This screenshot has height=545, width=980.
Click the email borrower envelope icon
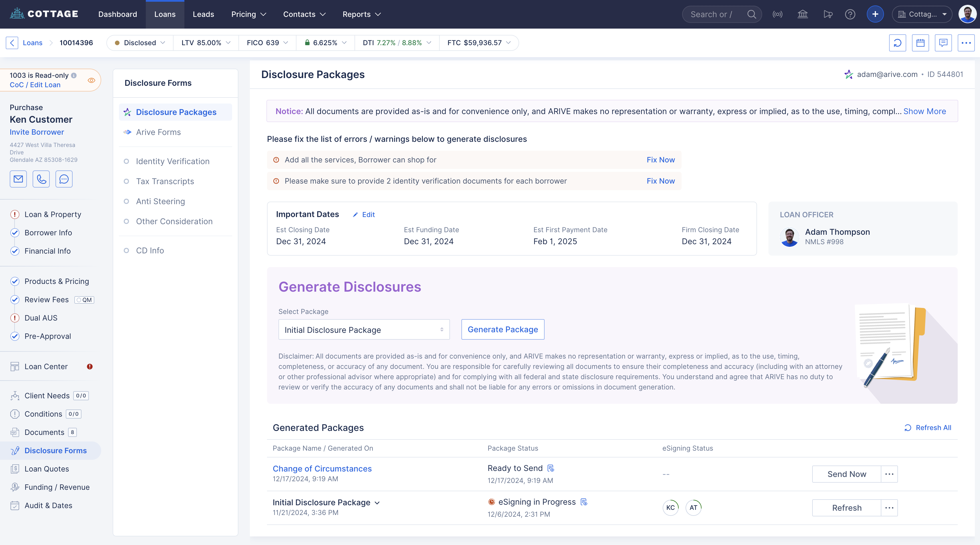tap(18, 179)
